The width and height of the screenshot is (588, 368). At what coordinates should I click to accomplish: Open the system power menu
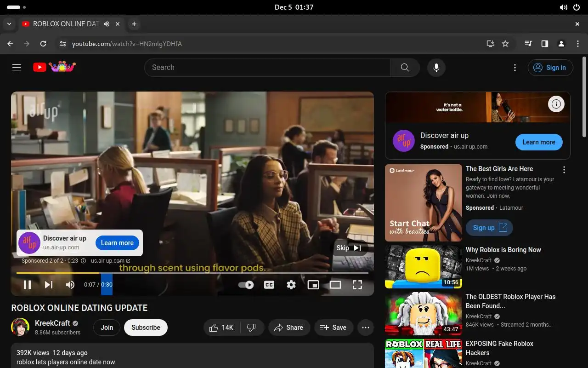click(x=577, y=7)
